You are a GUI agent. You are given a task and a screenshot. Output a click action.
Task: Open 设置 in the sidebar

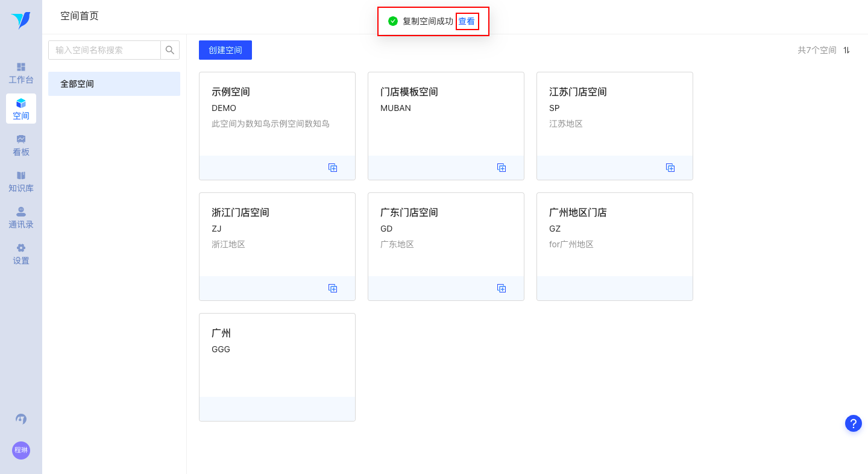click(21, 254)
